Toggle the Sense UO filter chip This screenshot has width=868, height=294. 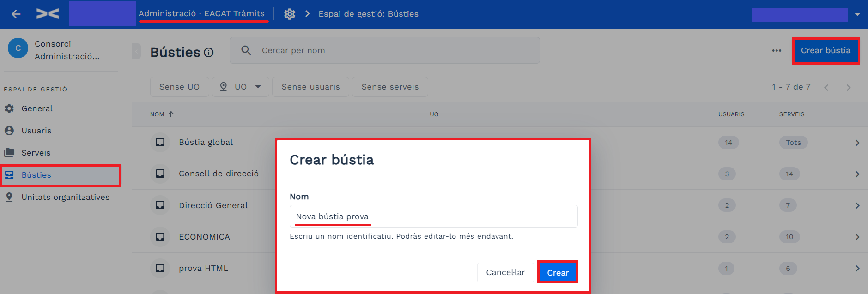179,87
